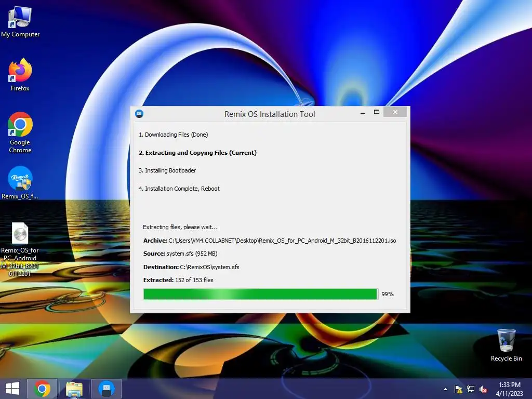The width and height of the screenshot is (532, 399).
Task: Click '2. Extracting and Copying Files (Current)'
Action: coord(197,153)
